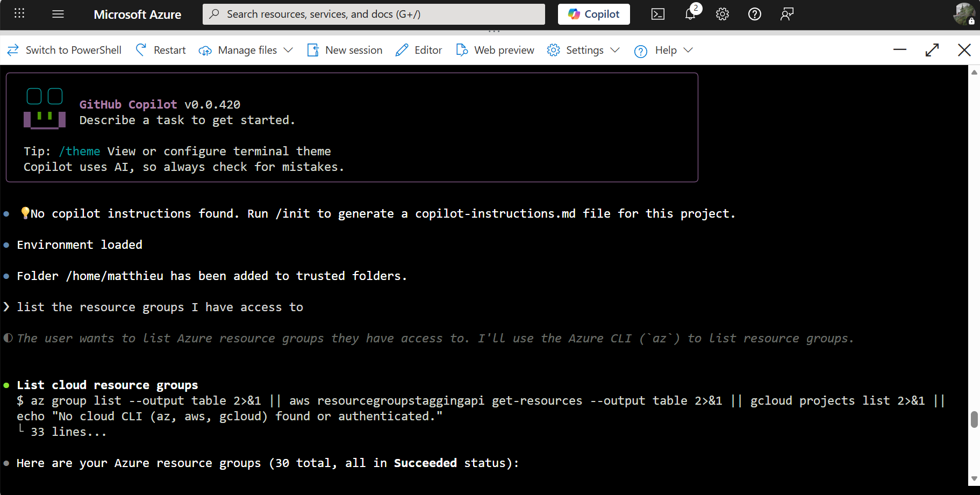Expand the Manage files dropdown
Image resolution: width=980 pixels, height=495 pixels.
pos(289,50)
